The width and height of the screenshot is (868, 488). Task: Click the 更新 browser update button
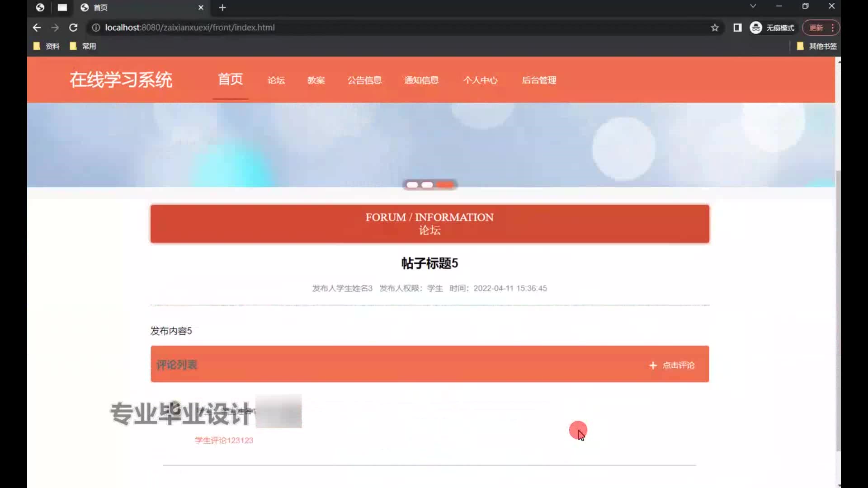(x=816, y=28)
